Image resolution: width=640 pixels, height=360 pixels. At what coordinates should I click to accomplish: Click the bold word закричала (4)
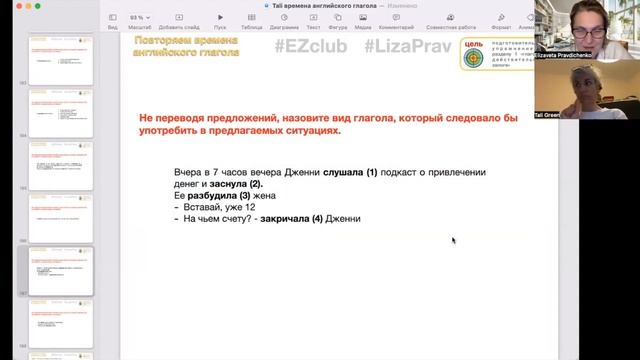pos(291,219)
